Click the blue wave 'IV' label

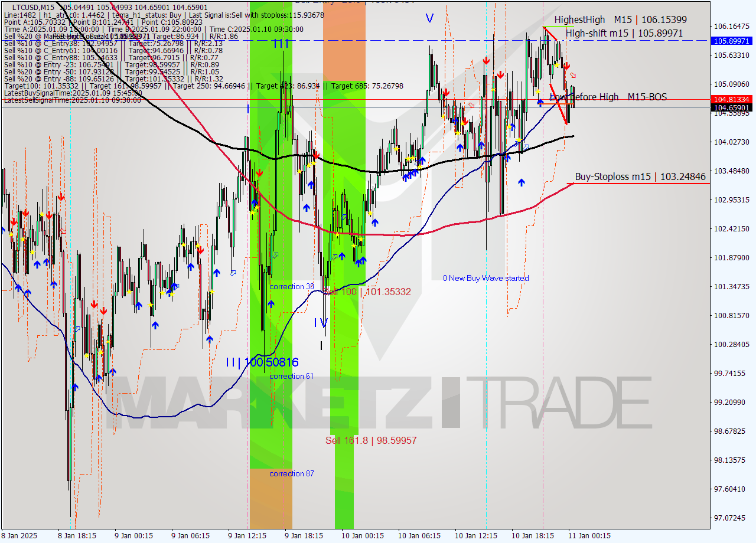coord(321,323)
